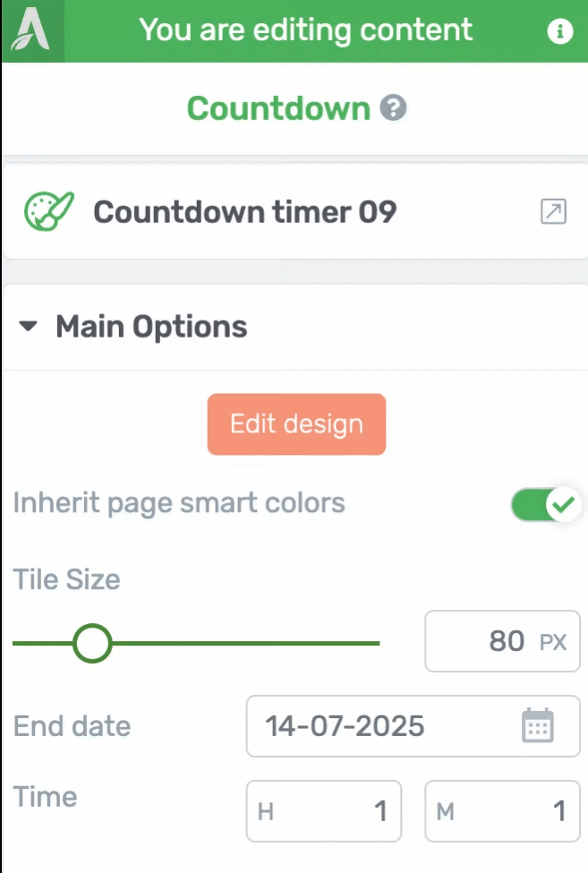This screenshot has height=873, width=588.
Task: Click the palette brush template icon
Action: pos(49,211)
